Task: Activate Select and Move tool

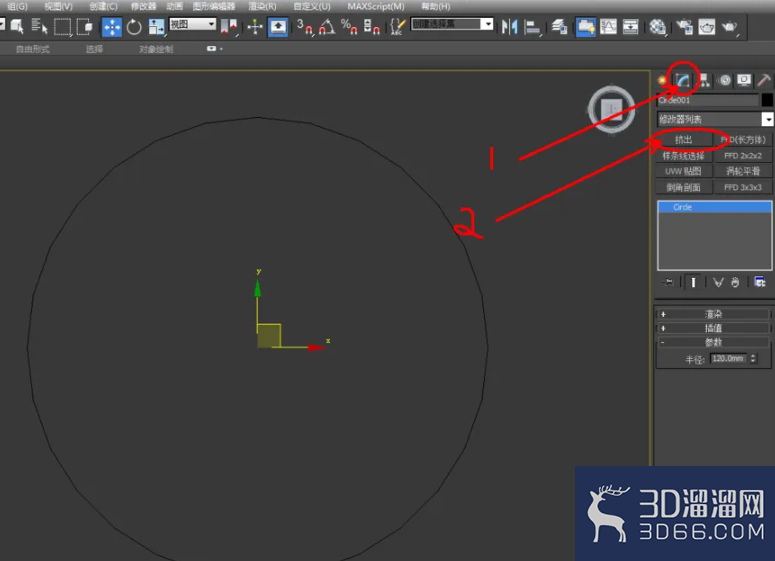Action: click(x=112, y=27)
